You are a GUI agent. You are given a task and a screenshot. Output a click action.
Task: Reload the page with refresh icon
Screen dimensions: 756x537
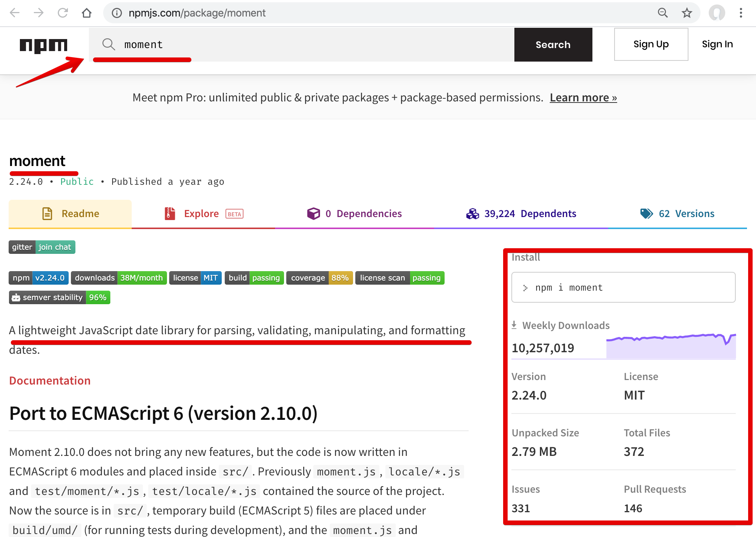click(x=63, y=13)
